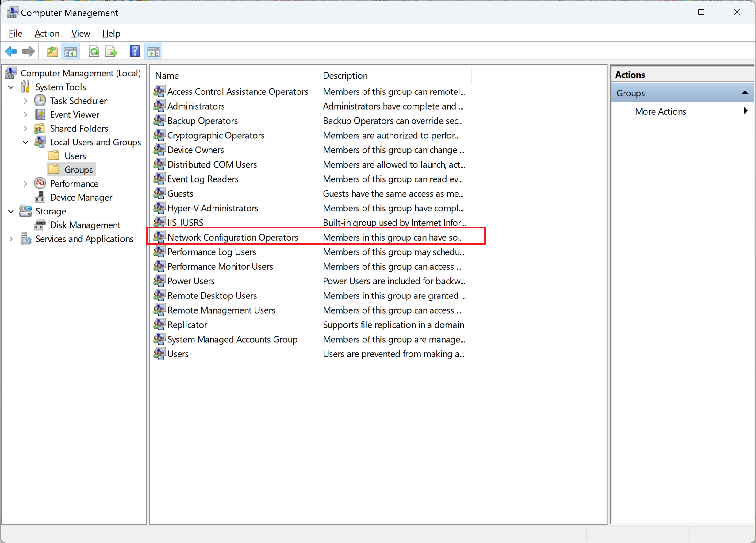
Task: Select Disk Management in the tree
Action: (x=85, y=225)
